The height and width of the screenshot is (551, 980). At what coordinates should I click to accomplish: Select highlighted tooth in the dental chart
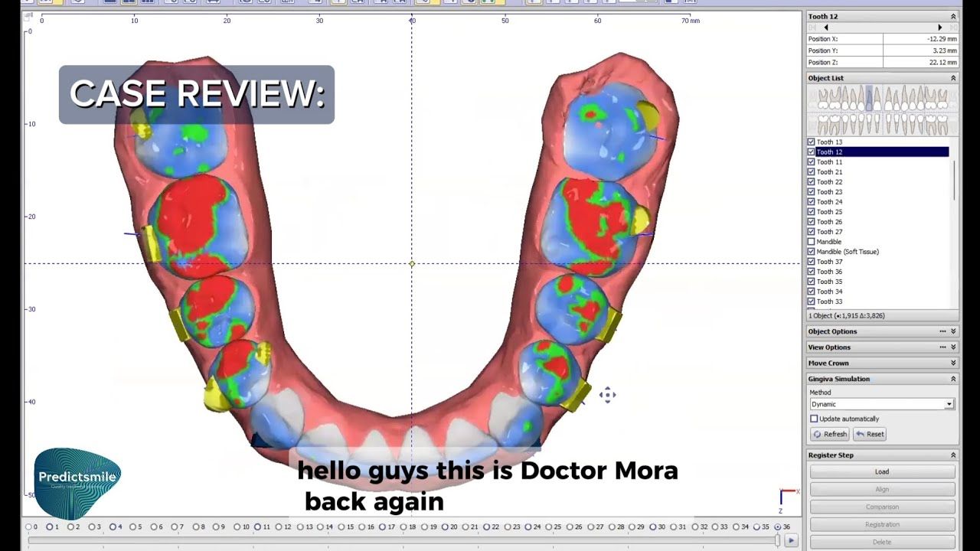868,99
